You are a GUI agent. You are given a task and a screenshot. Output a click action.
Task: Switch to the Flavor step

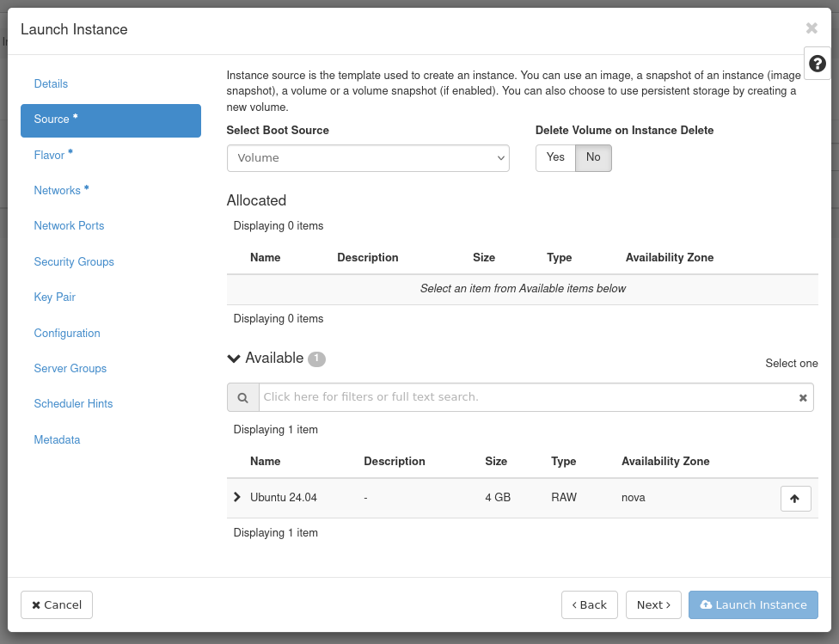click(x=50, y=156)
